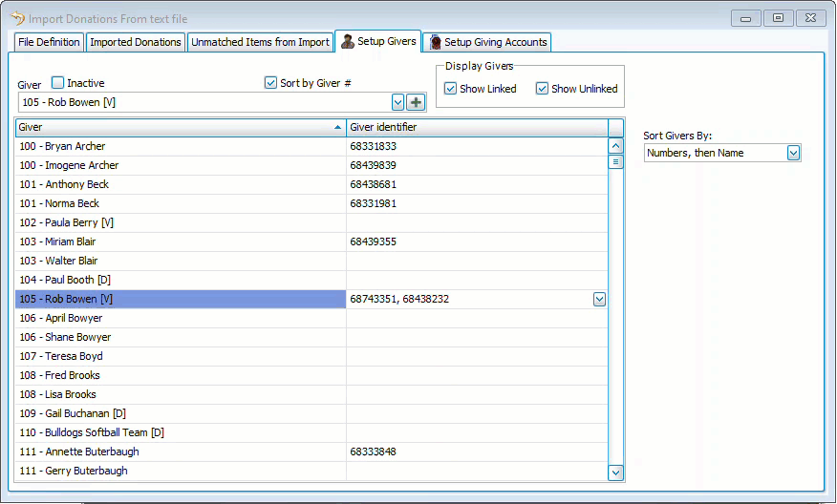This screenshot has width=837, height=504.
Task: Click the green plus add giver button
Action: point(416,102)
